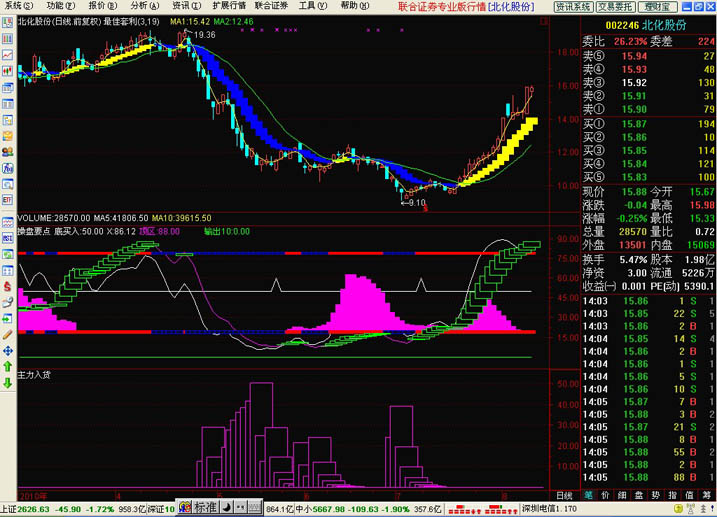Select the candlestick chart toolbar icon
This screenshot has height=517, width=717.
(8, 71)
